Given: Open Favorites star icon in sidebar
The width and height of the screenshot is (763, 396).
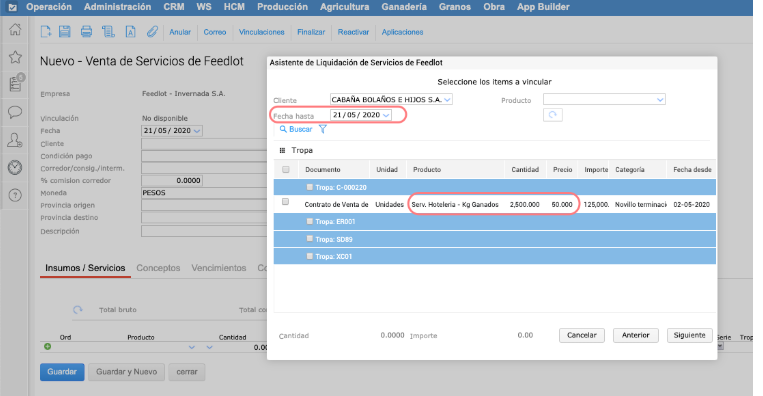Looking at the screenshot, I should point(15,57).
